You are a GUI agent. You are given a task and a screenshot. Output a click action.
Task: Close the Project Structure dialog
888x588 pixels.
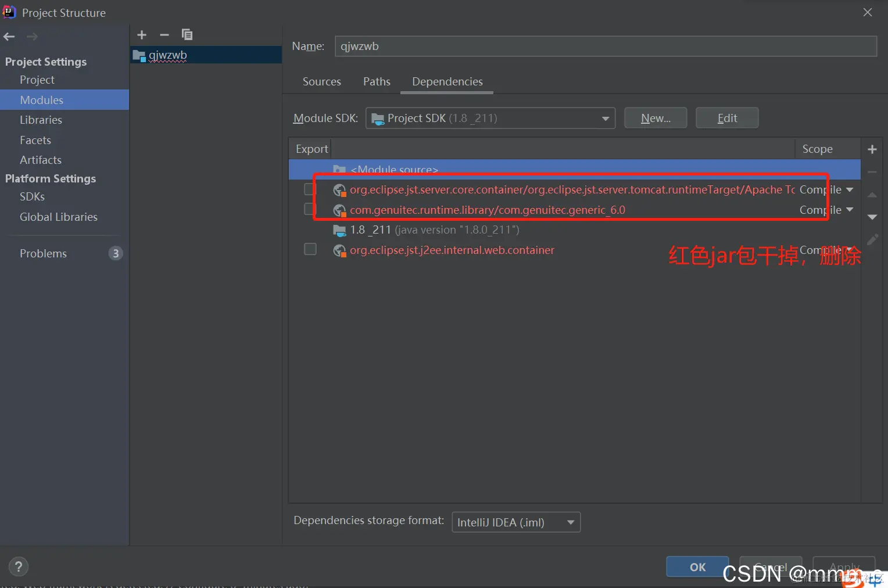868,12
